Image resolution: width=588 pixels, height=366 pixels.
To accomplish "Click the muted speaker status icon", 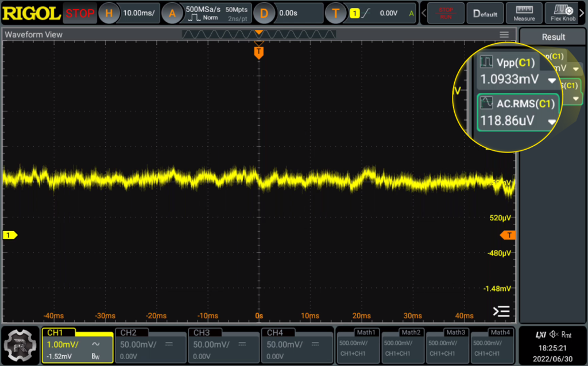I will (x=554, y=334).
